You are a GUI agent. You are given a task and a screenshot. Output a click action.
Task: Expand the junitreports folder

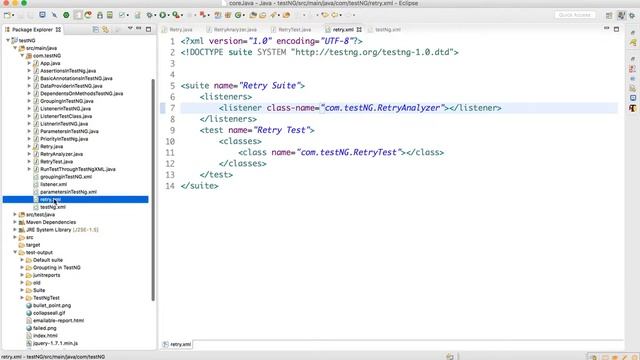pos(22,275)
